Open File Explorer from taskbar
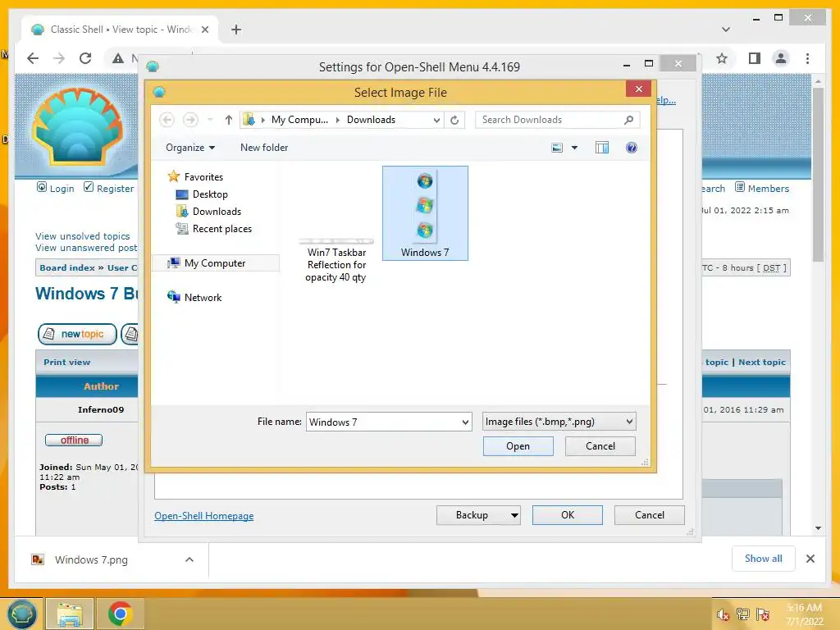 point(70,614)
